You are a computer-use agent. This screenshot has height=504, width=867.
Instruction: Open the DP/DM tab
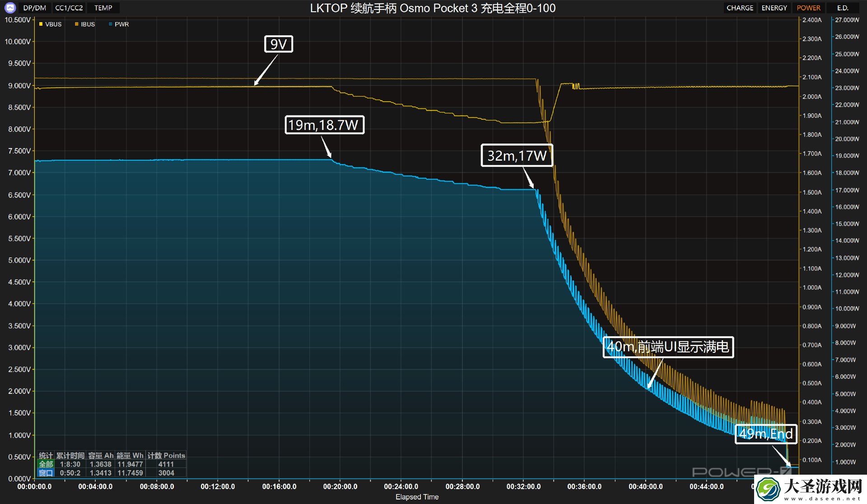click(x=35, y=8)
